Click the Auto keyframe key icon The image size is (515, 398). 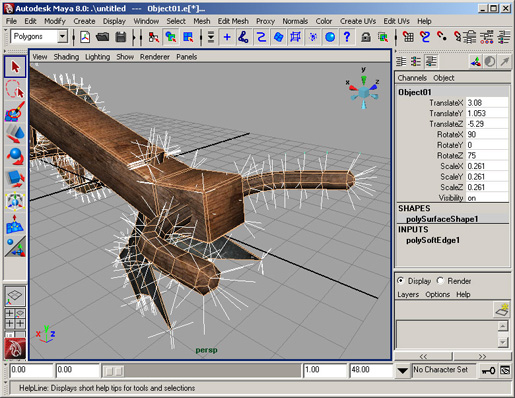(x=488, y=370)
